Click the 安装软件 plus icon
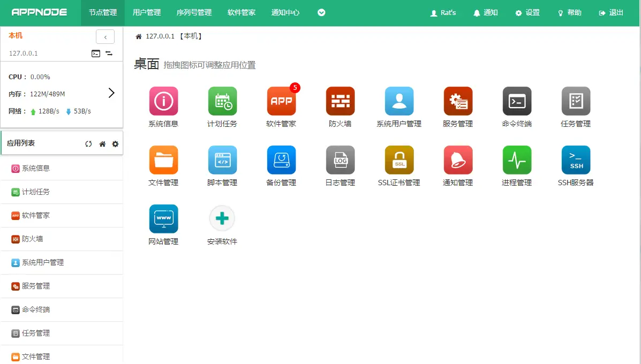This screenshot has height=364, width=641. [x=222, y=218]
